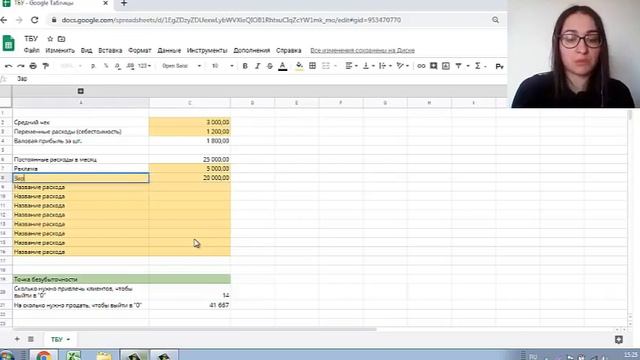
Task: Print the spreadsheet using the printer icon
Action: click(33, 66)
